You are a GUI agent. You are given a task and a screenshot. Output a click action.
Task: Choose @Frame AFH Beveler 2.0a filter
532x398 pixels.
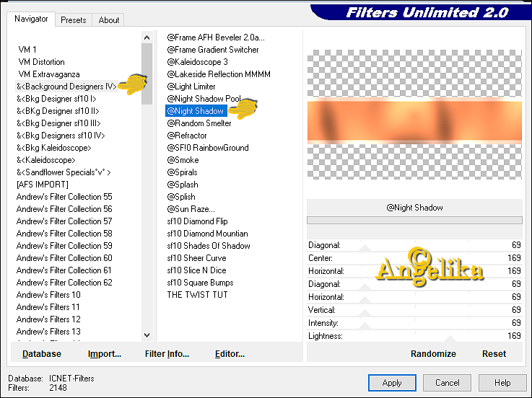(215, 37)
